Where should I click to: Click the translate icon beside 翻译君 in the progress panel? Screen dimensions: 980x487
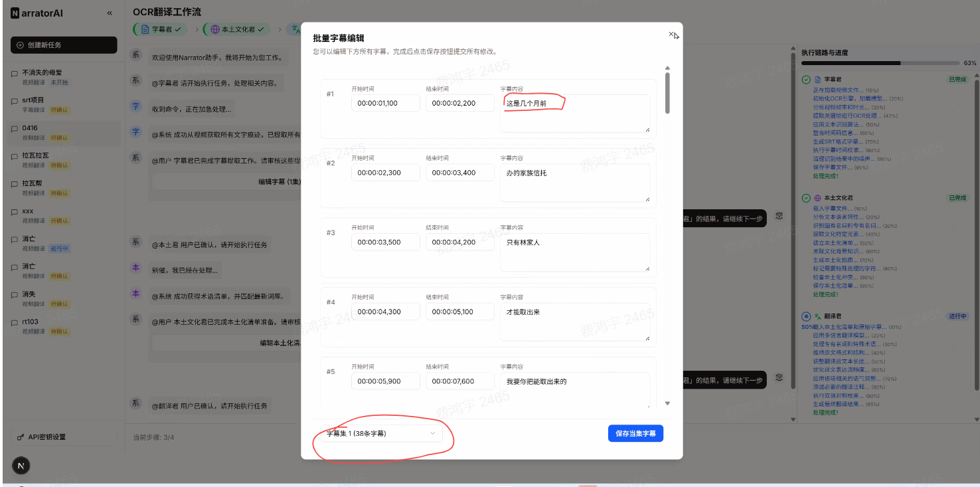(x=817, y=317)
